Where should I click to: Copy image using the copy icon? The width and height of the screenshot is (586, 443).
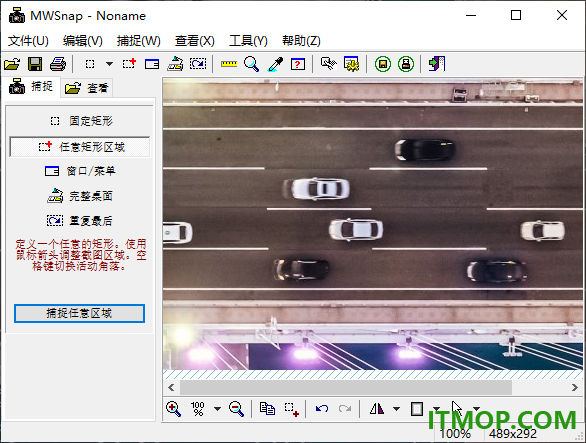(267, 409)
